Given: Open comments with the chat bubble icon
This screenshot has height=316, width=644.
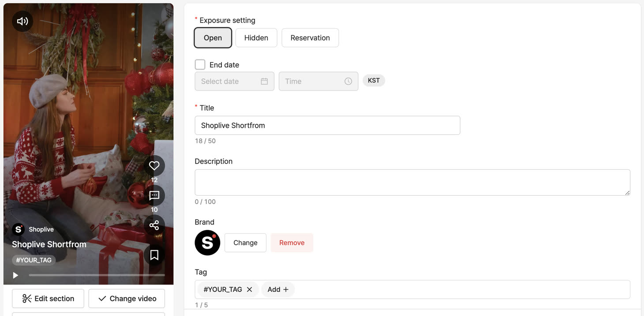Looking at the screenshot, I should (154, 196).
